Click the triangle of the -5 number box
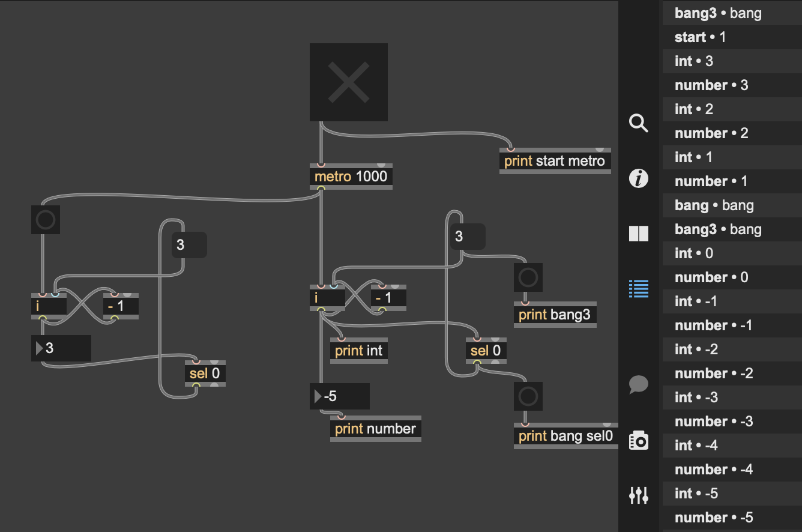This screenshot has width=802, height=532. pos(318,396)
